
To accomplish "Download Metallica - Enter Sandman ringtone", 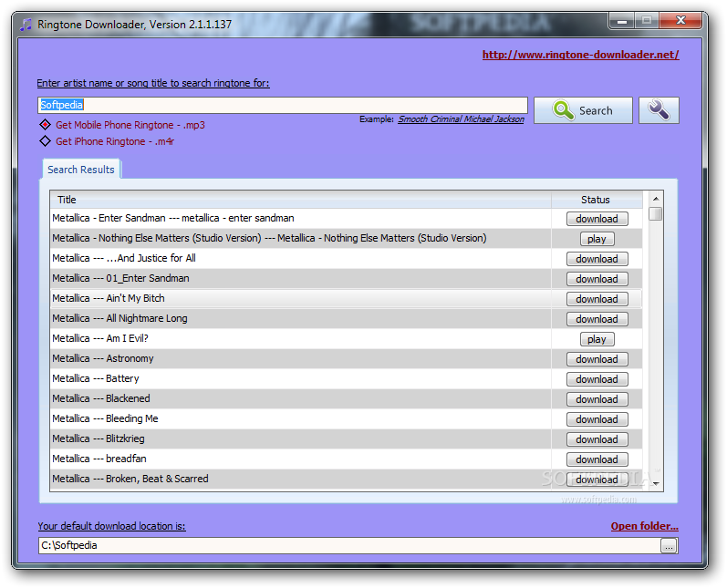I will 597,219.
